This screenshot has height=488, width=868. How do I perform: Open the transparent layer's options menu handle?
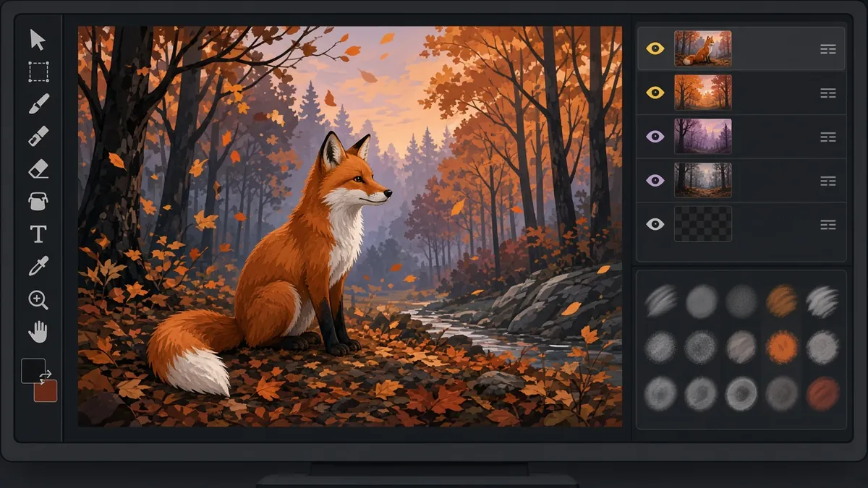click(x=828, y=225)
